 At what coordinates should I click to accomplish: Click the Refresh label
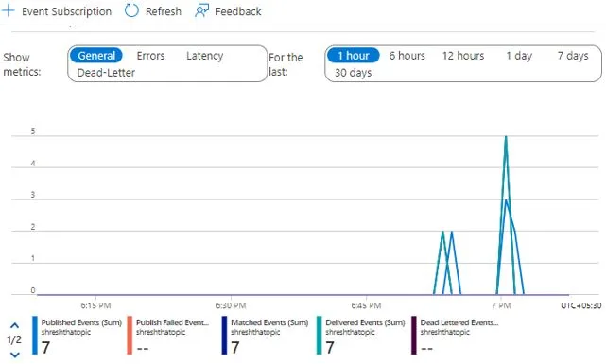[x=164, y=11]
